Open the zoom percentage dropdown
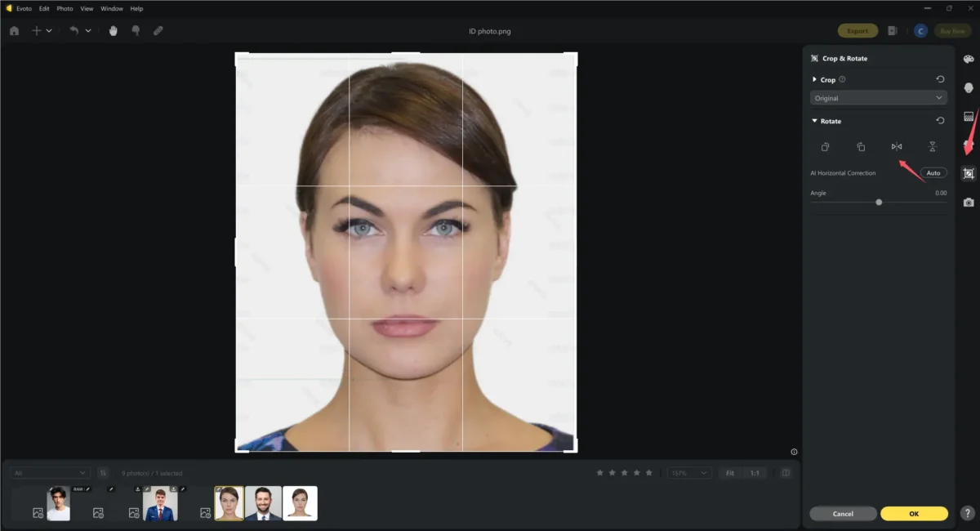Screen dimensions: 980x531 (x=689, y=473)
